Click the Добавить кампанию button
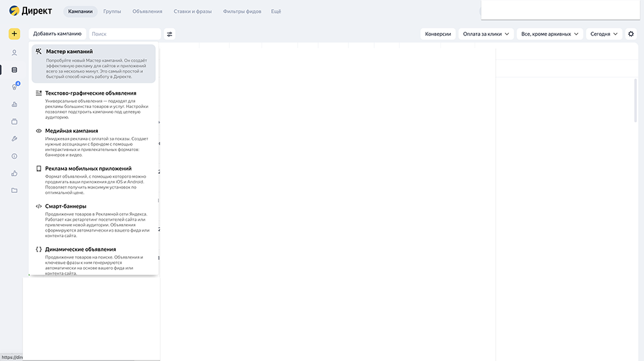 coord(57,34)
